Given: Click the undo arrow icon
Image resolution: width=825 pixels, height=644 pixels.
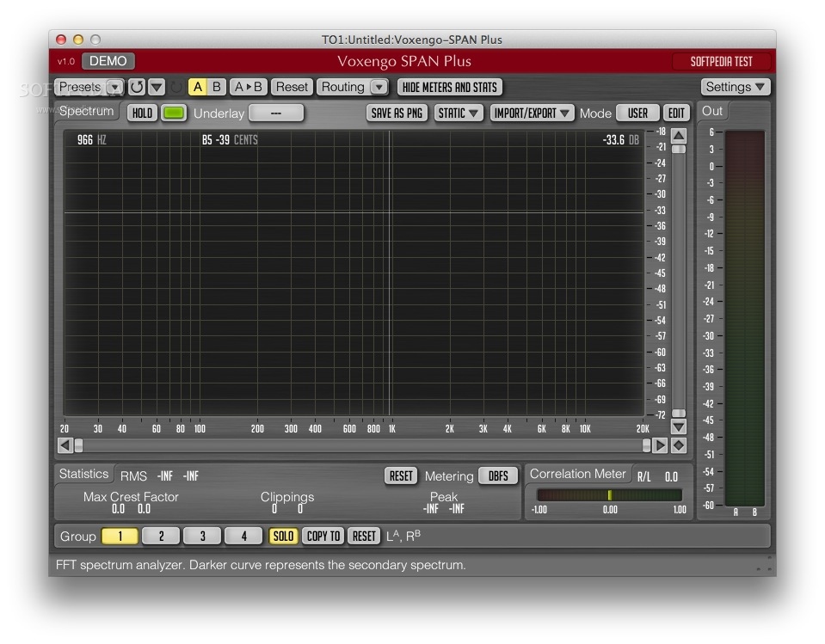Looking at the screenshot, I should click(138, 87).
